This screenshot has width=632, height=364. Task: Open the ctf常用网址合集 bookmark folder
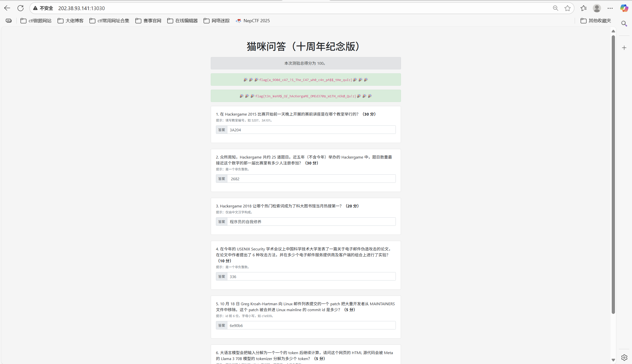tap(109, 21)
